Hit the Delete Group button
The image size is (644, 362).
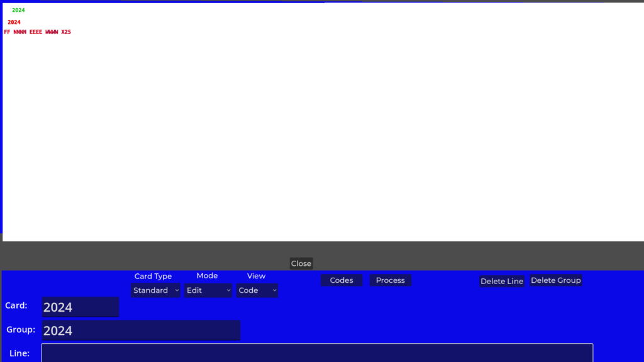tap(555, 280)
